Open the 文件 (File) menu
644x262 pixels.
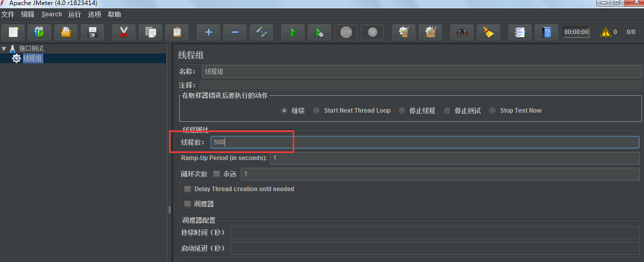[8, 14]
